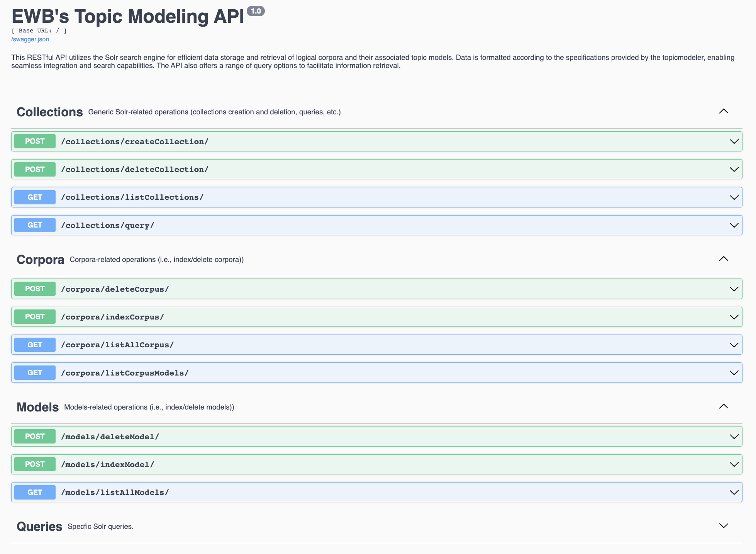Click POST badge for deleteCorpus
This screenshot has height=554, width=756.
pos(35,289)
